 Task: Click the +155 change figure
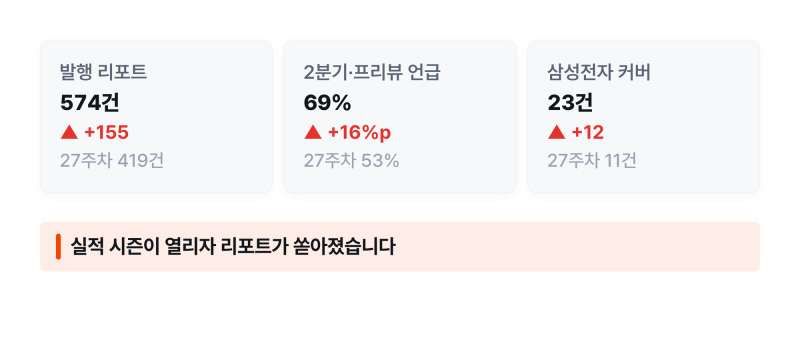(x=106, y=133)
